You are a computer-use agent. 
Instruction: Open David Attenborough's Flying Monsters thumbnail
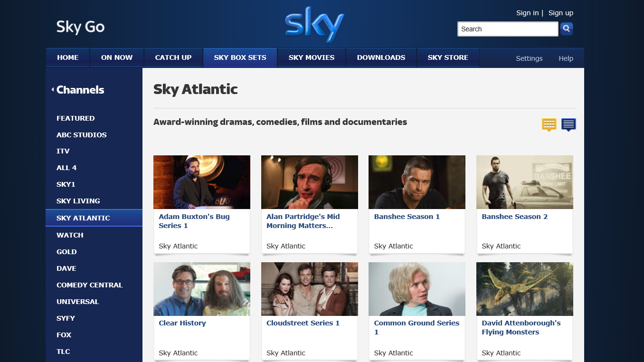[525, 289]
